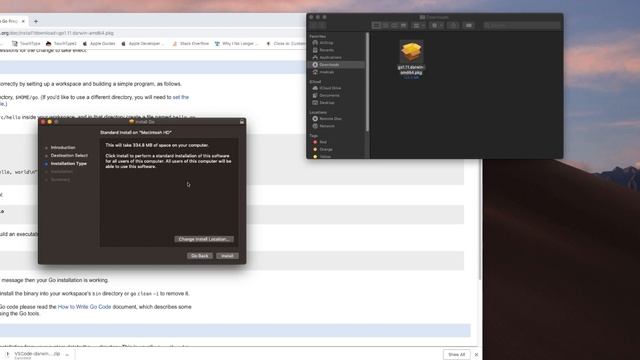Open the Apple Developer bookmark
Screen dimensions: 640x360
[x=142, y=43]
